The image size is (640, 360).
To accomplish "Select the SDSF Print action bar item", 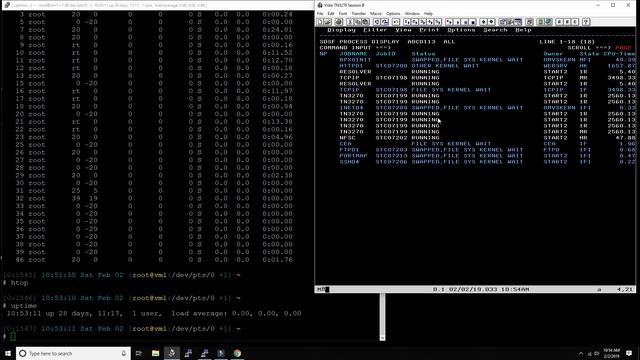I will coord(429,30).
